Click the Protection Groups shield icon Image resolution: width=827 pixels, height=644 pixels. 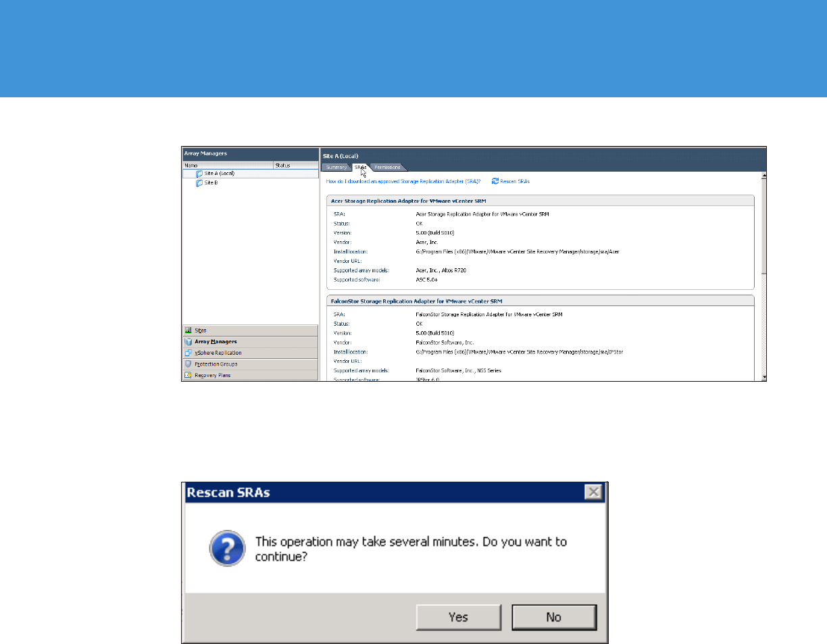tap(189, 364)
